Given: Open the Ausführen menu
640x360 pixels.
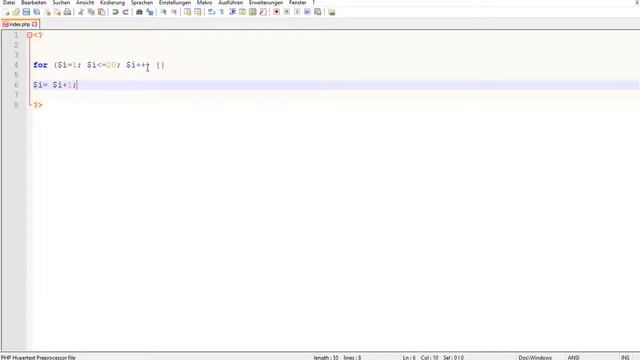Looking at the screenshot, I should pyautogui.click(x=231, y=2).
